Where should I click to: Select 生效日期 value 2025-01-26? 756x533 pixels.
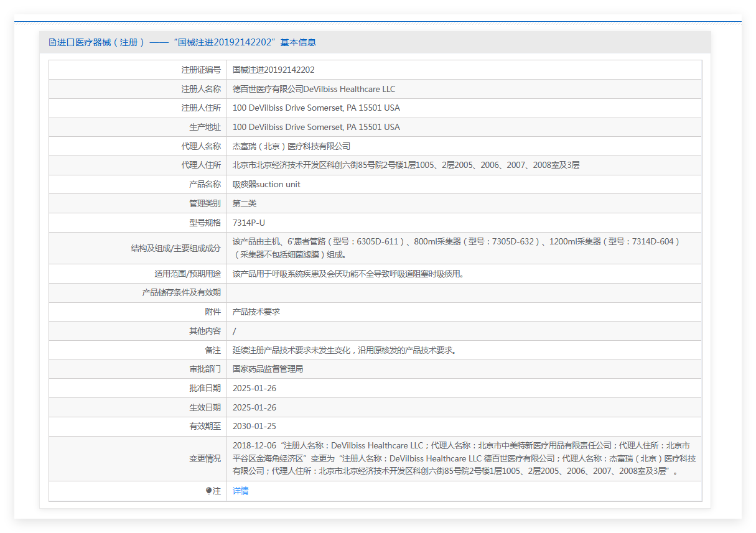tap(254, 407)
